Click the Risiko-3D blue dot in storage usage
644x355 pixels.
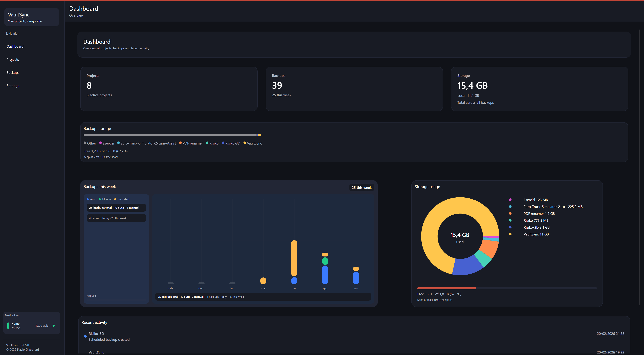pyautogui.click(x=510, y=227)
